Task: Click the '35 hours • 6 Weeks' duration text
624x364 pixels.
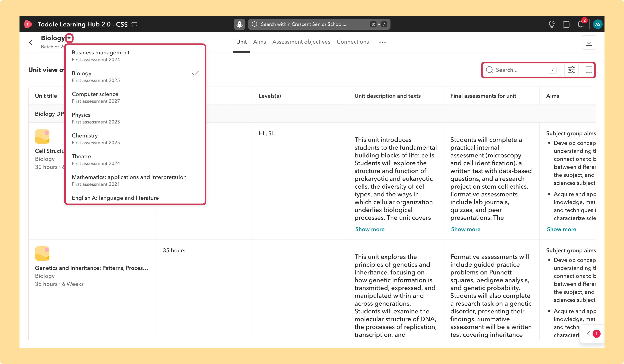Action: click(59, 284)
